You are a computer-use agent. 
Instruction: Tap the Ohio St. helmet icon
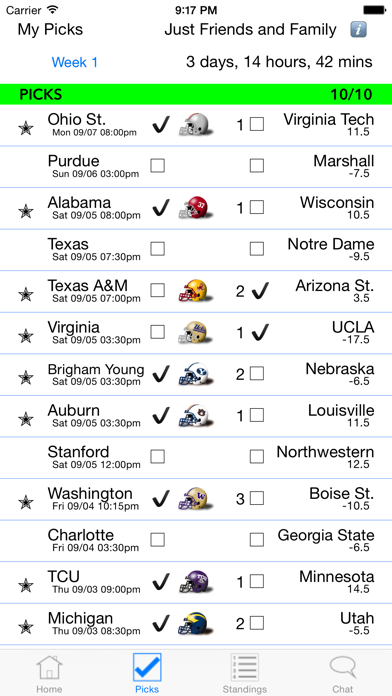[195, 124]
